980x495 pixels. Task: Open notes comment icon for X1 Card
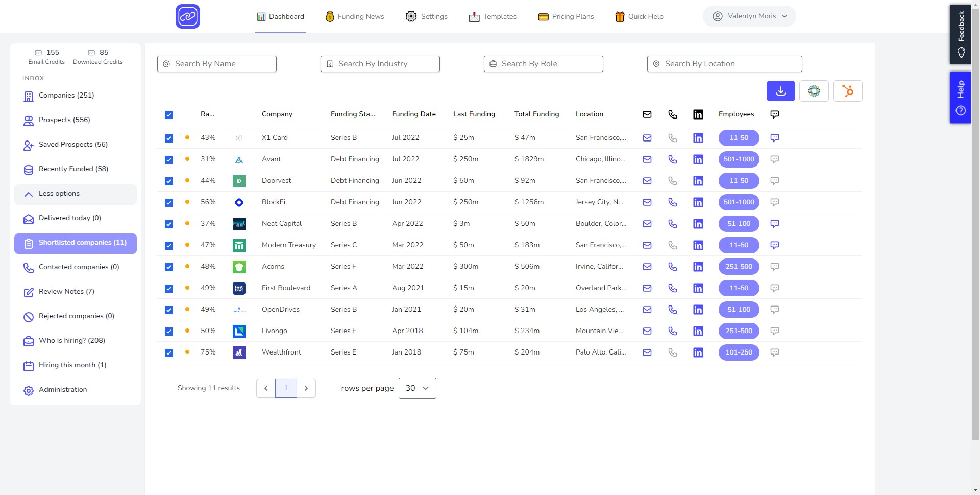click(x=774, y=138)
